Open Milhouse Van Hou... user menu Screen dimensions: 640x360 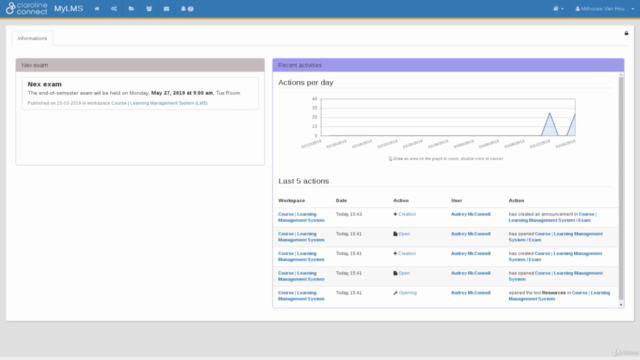pyautogui.click(x=604, y=9)
